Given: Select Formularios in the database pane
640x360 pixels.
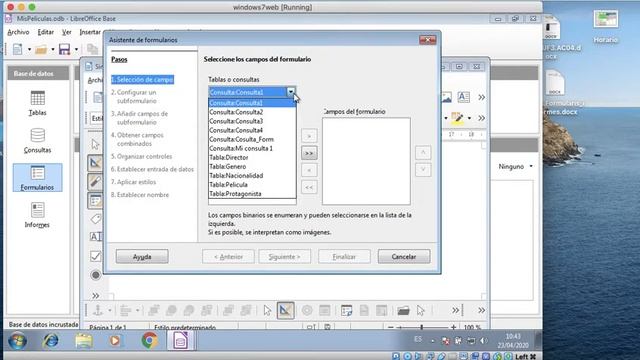Looking at the screenshot, I should [x=37, y=178].
